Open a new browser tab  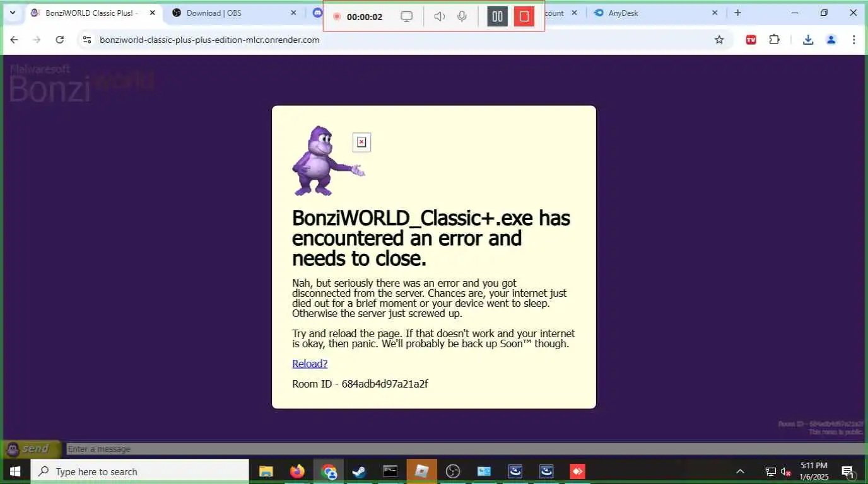pyautogui.click(x=737, y=13)
